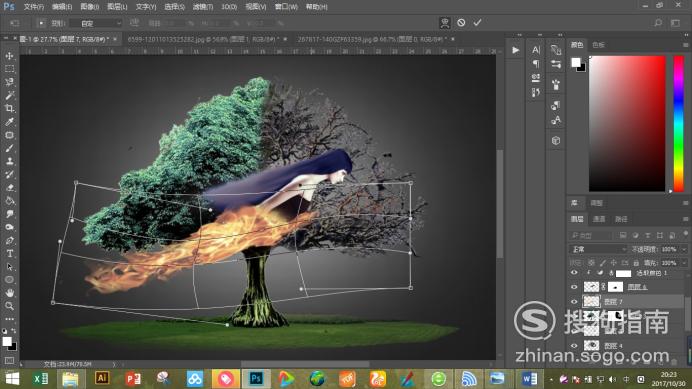Open Excel from the taskbar

[x=41, y=378]
